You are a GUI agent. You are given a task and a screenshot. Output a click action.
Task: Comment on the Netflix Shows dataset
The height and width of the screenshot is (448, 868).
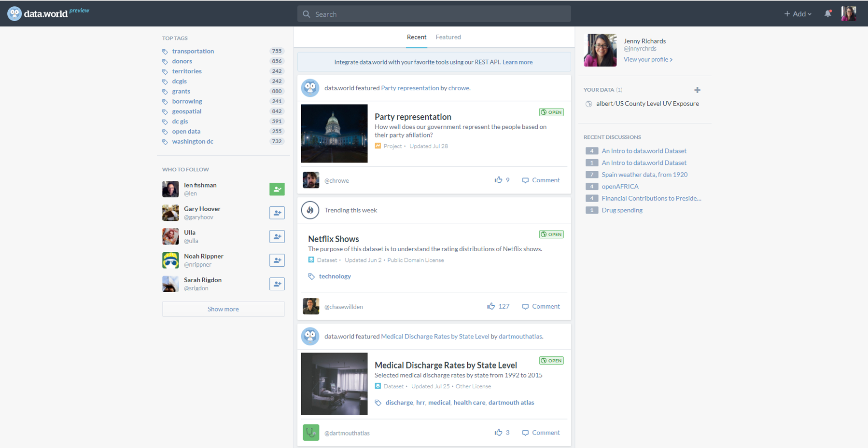[541, 306]
